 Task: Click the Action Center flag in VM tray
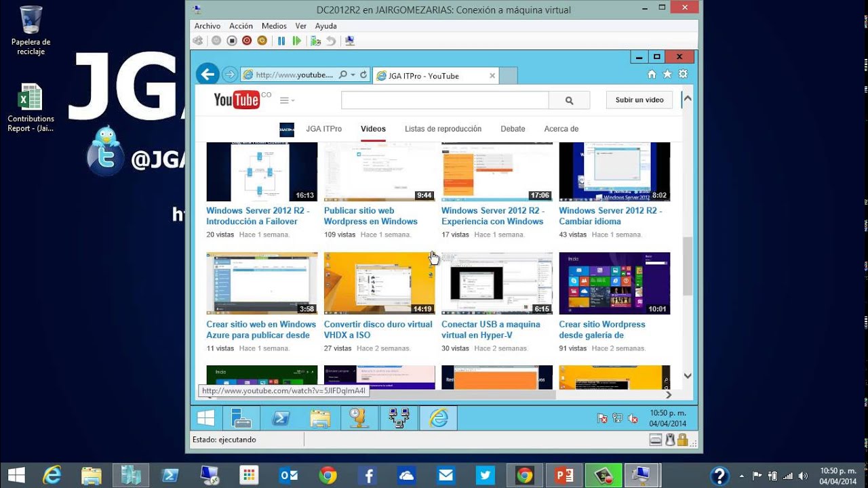(x=602, y=419)
